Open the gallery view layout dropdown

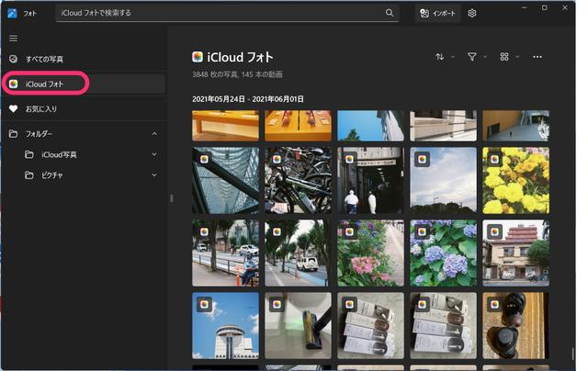click(x=508, y=57)
